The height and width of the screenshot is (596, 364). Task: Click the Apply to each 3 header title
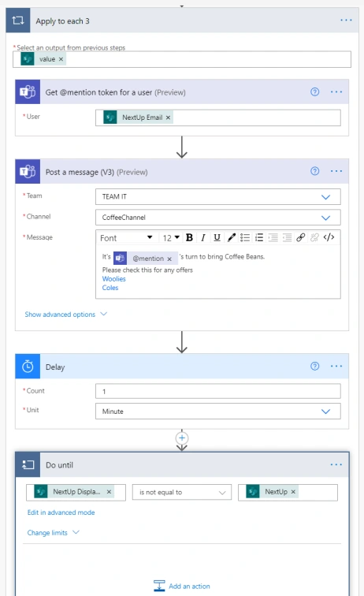coord(63,21)
